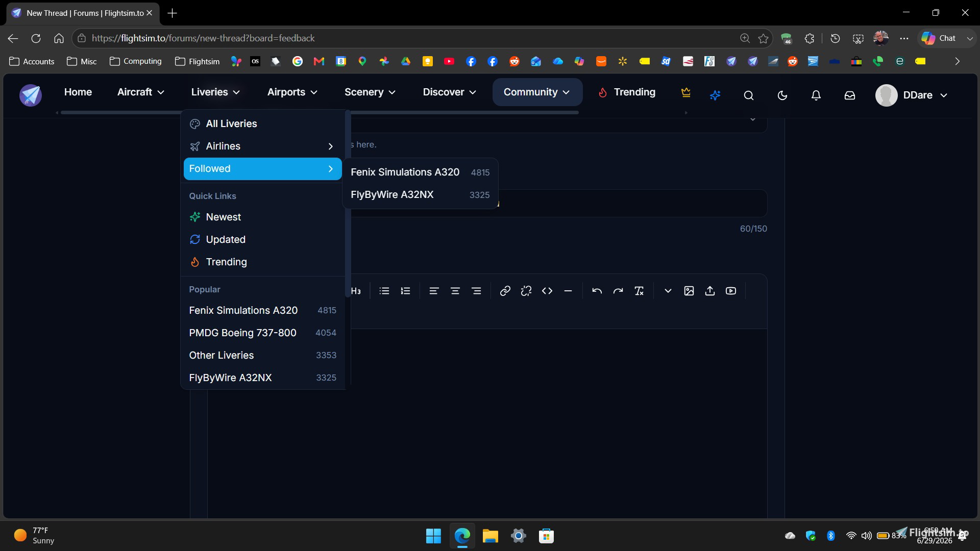Open the DDare account menu
Viewport: 980px width, 551px height.
(912, 95)
